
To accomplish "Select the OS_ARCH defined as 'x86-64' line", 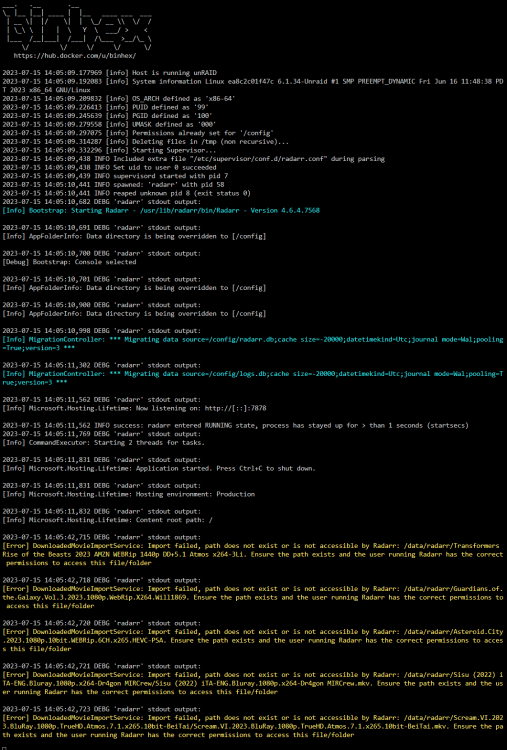I will (x=119, y=99).
